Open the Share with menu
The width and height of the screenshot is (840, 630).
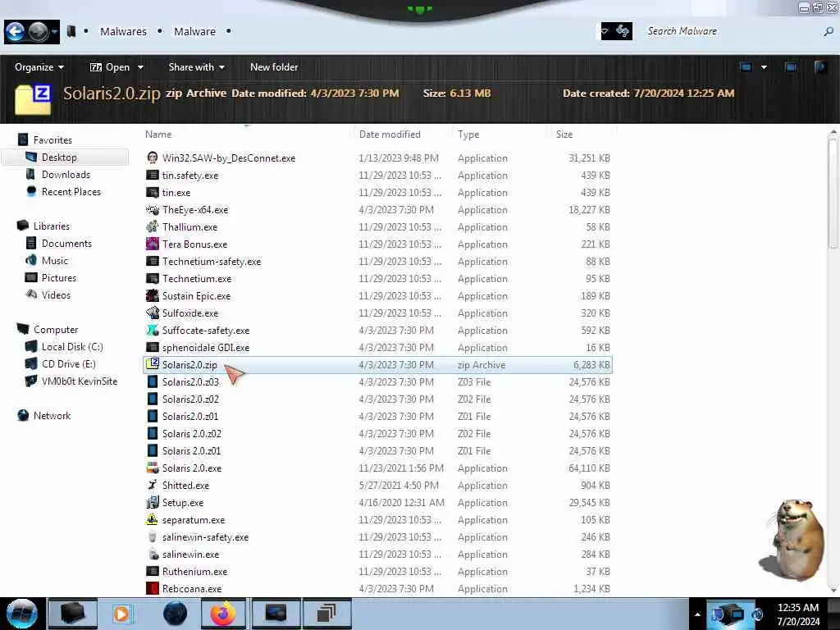tap(196, 67)
